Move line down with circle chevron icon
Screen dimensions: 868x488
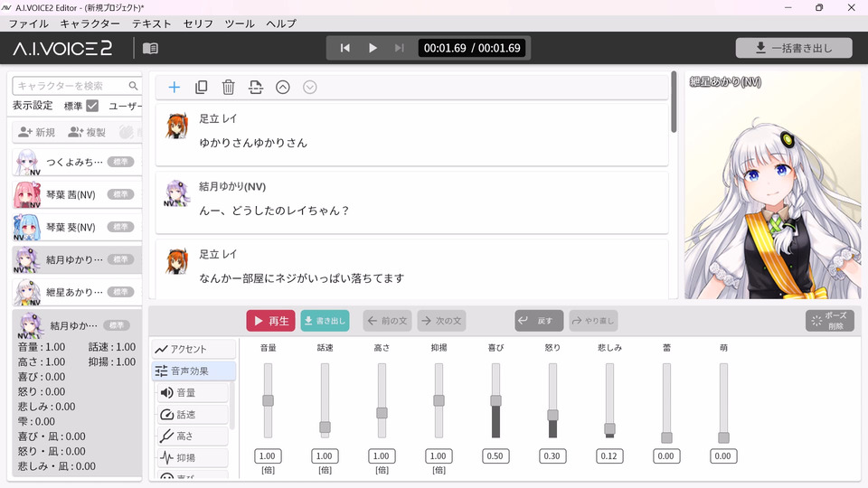[310, 88]
